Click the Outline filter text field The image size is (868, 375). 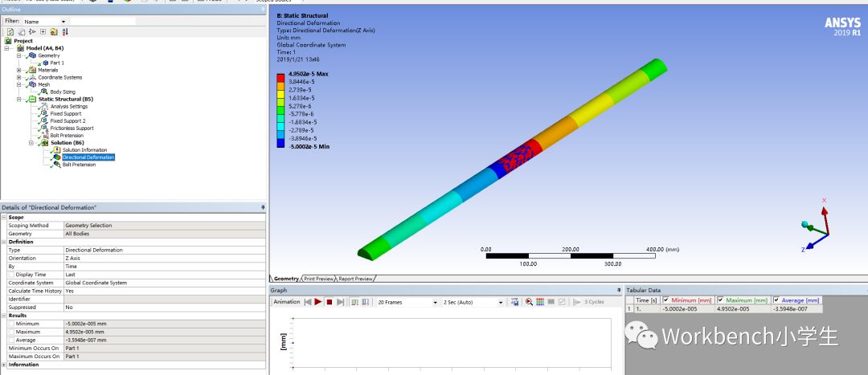(x=102, y=22)
